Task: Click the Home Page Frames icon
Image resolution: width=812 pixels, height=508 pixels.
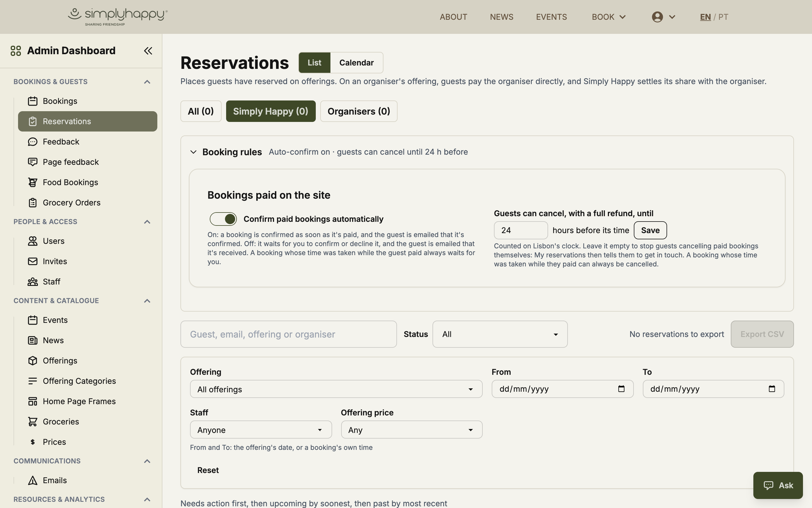Action: pyautogui.click(x=32, y=401)
